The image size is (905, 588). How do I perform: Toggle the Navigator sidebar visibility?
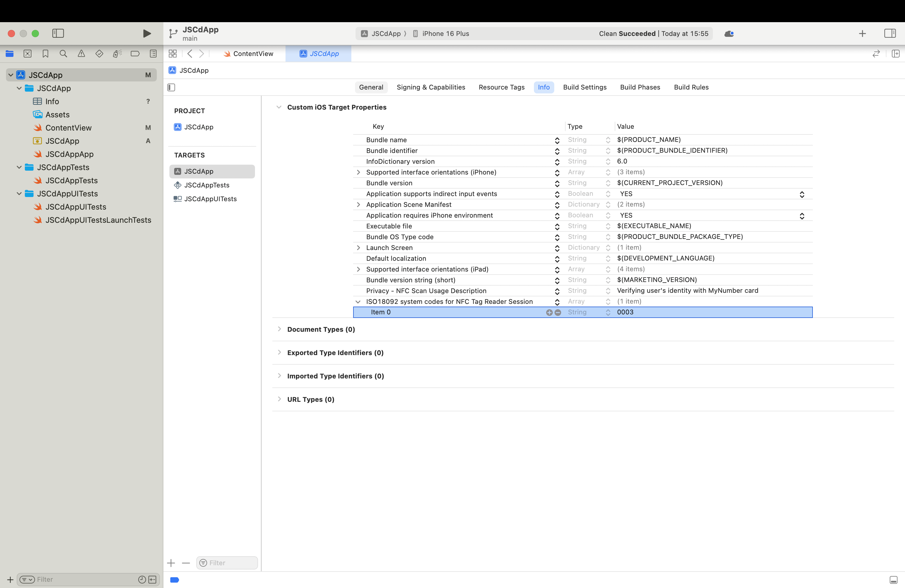tap(58, 34)
